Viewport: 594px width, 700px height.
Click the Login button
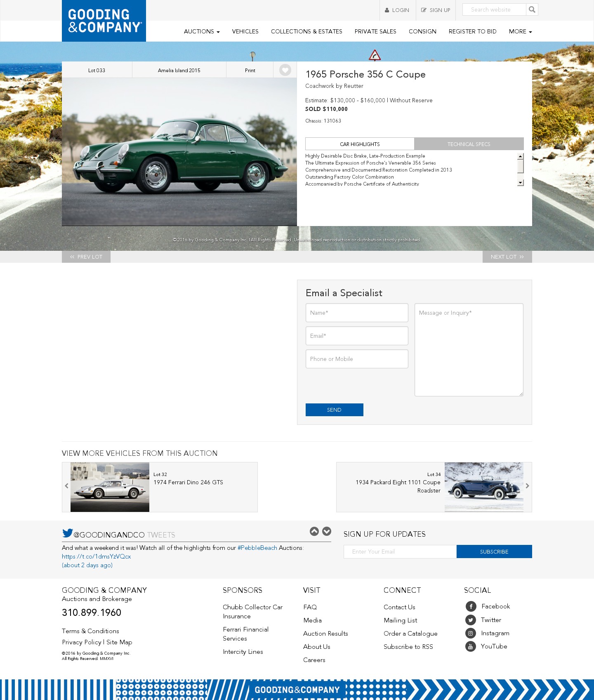click(397, 10)
